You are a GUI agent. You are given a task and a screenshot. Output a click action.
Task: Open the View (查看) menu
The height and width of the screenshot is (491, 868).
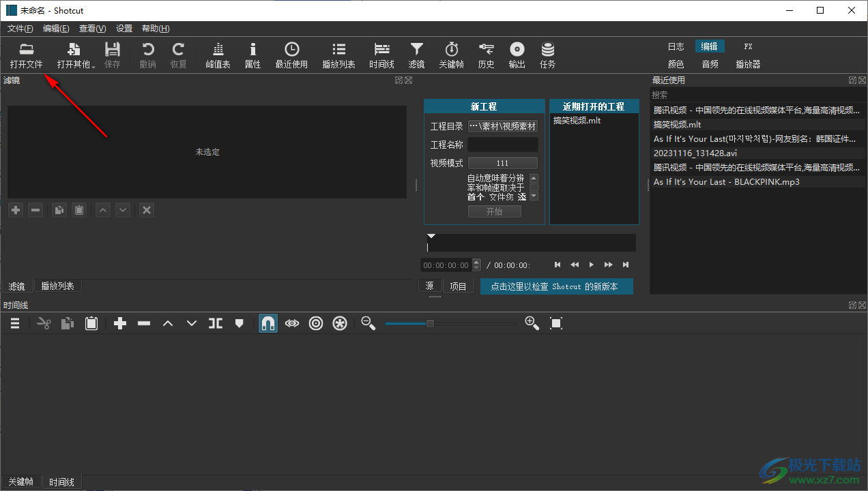point(92,29)
